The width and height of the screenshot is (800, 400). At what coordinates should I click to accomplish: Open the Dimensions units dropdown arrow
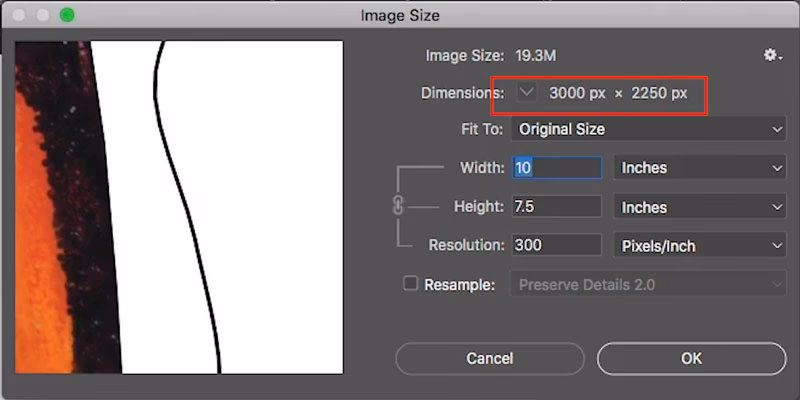click(x=528, y=93)
